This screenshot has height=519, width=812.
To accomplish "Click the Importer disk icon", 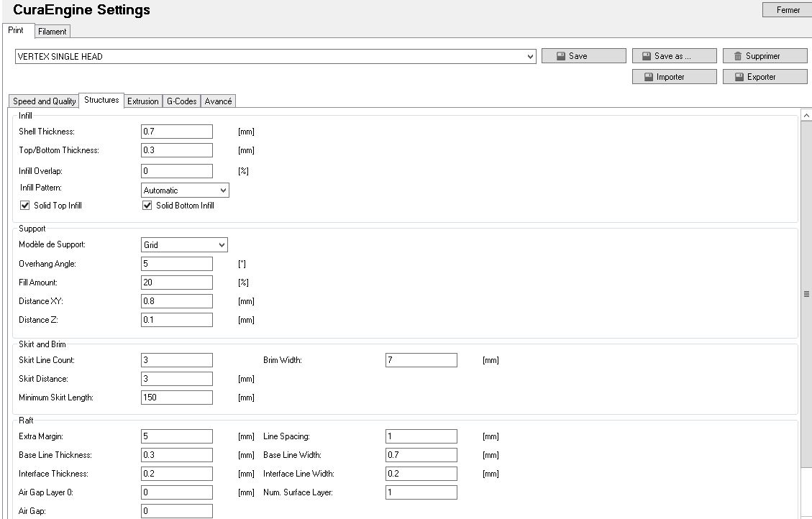I will click(647, 77).
